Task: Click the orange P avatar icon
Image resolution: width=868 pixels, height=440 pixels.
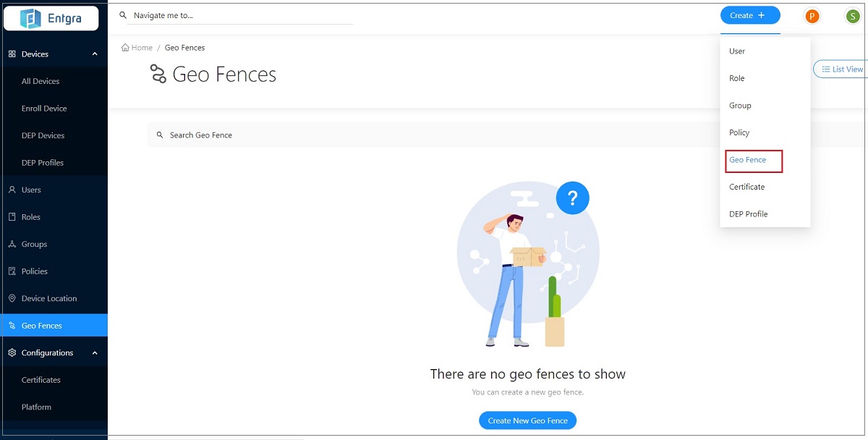Action: 812,16
